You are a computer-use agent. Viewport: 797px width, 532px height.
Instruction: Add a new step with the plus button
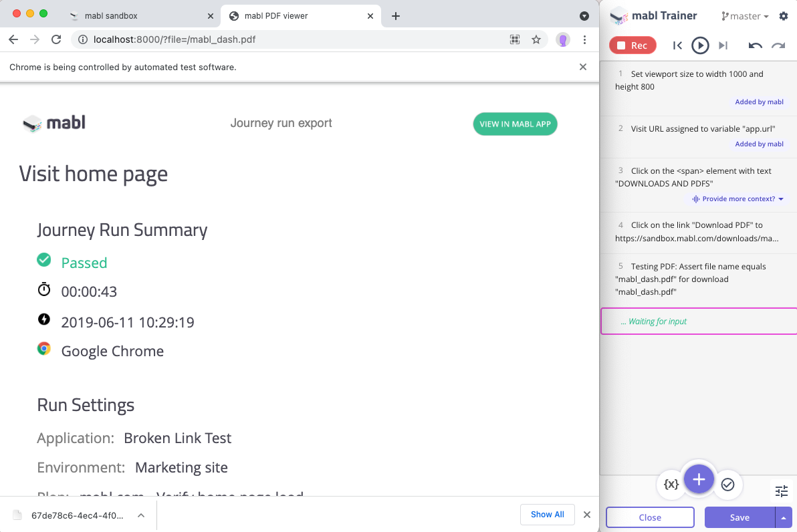click(699, 479)
